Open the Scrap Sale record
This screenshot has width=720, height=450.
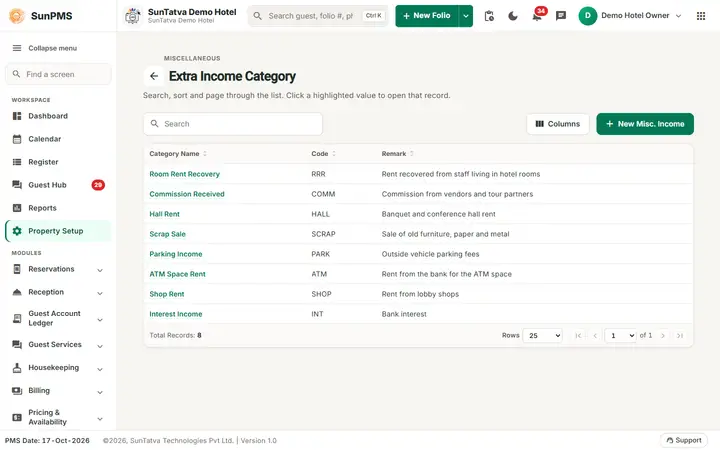(168, 234)
